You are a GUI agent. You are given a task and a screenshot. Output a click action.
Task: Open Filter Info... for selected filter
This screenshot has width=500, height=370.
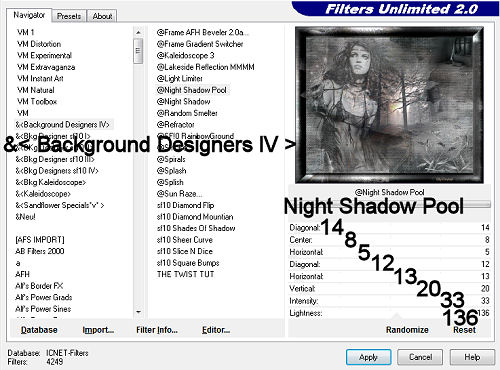[157, 330]
